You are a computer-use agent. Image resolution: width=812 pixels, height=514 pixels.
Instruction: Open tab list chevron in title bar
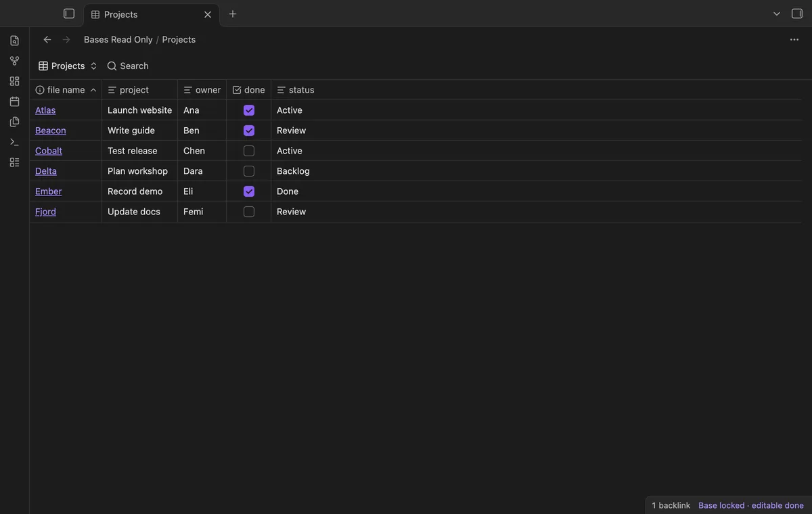click(x=777, y=14)
